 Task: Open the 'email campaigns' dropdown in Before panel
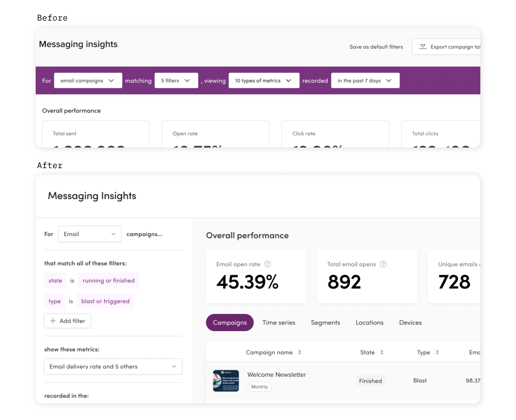(x=88, y=80)
